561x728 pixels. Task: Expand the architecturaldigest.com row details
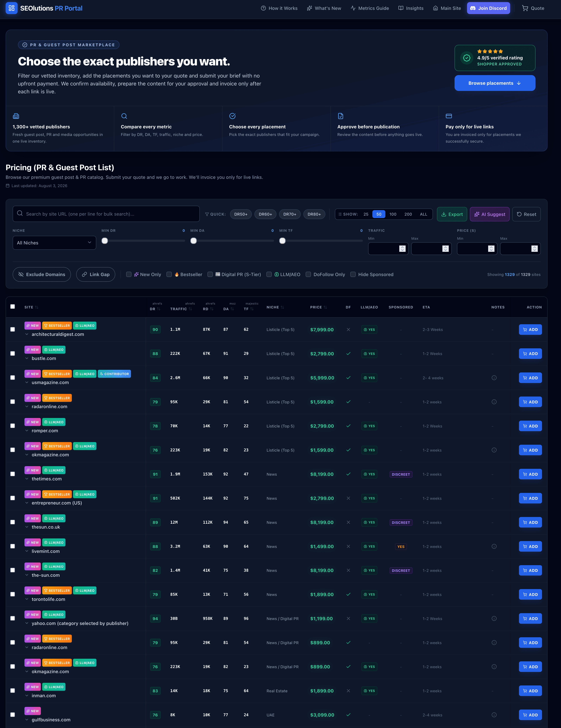point(27,334)
